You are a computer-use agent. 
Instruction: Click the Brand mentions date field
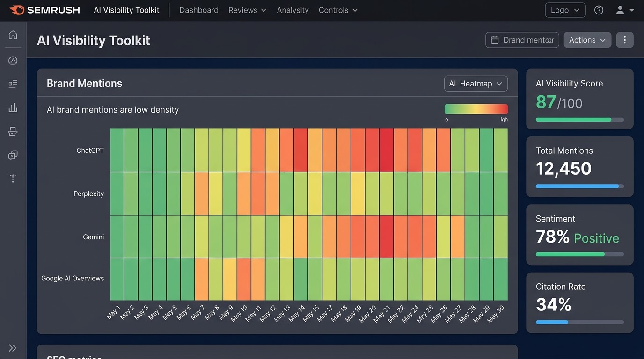point(522,40)
